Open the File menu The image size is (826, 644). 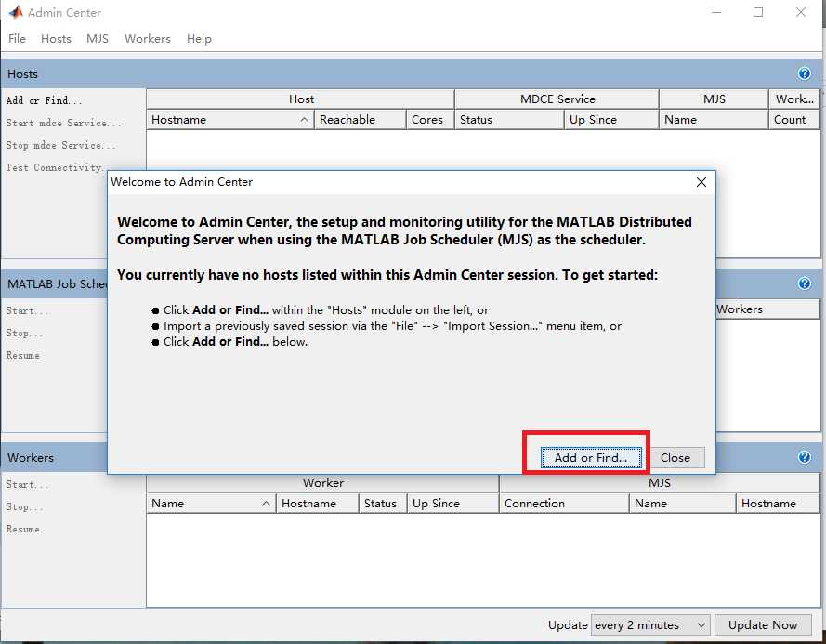pyautogui.click(x=17, y=39)
